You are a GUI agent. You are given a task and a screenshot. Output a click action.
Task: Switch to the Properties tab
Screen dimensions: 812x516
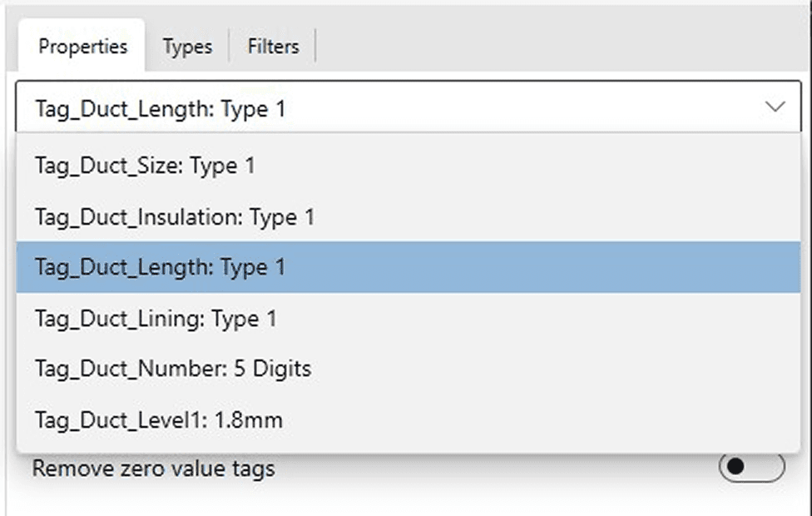point(82,47)
